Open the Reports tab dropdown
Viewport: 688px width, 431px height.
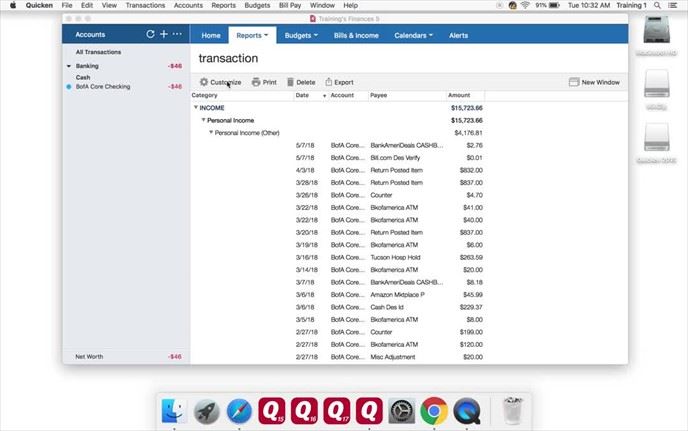click(252, 35)
